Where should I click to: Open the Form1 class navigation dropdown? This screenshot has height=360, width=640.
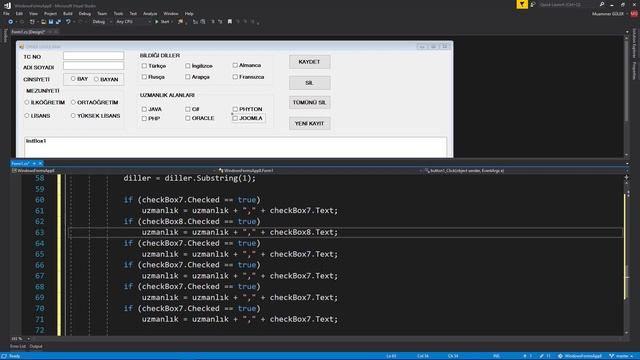pos(319,171)
